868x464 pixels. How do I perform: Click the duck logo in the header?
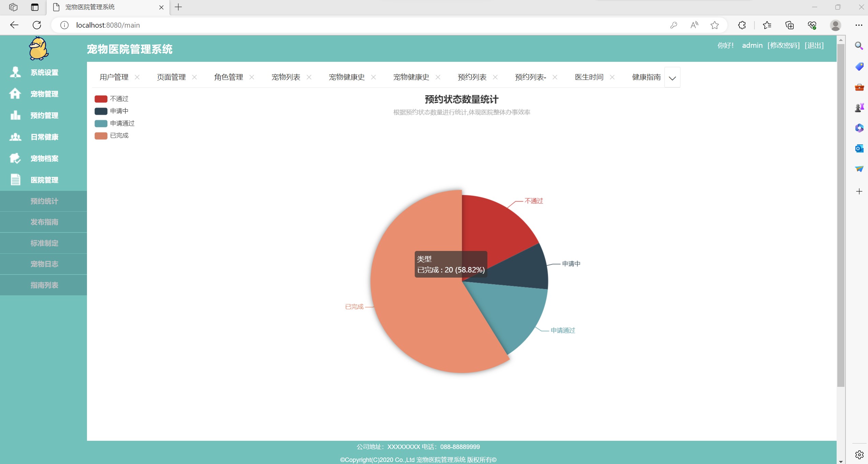(x=39, y=48)
